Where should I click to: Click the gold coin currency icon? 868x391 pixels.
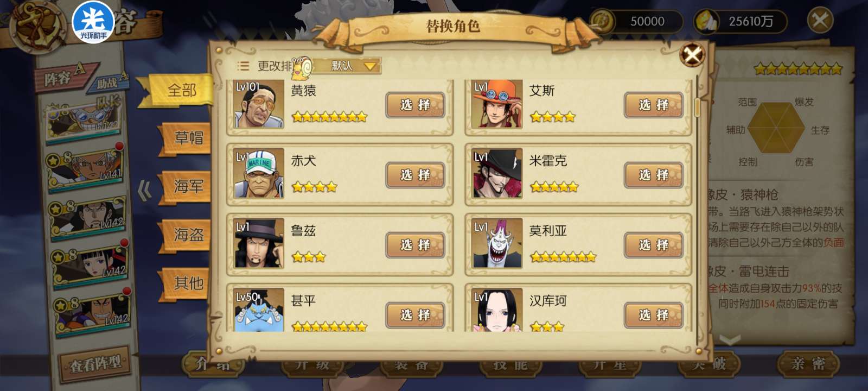point(602,22)
